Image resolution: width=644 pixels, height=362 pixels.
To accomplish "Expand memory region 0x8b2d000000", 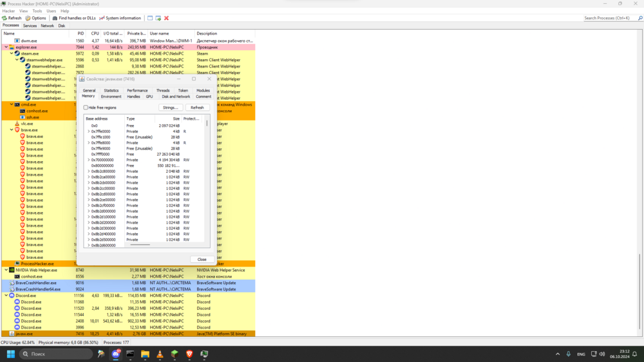I will 88,211.
